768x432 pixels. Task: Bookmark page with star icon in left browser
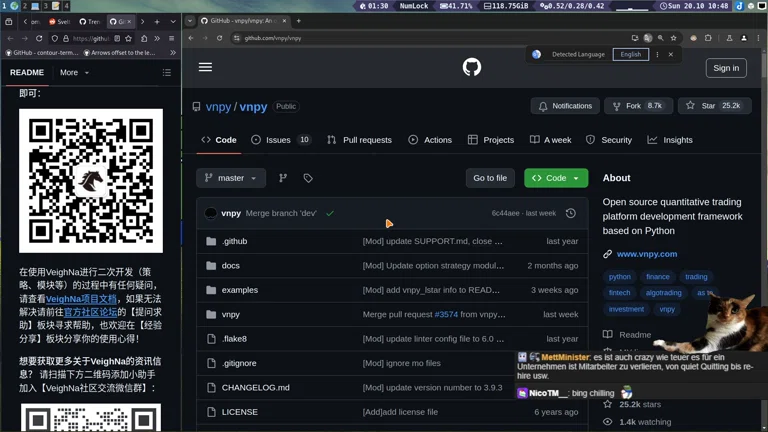click(x=129, y=38)
